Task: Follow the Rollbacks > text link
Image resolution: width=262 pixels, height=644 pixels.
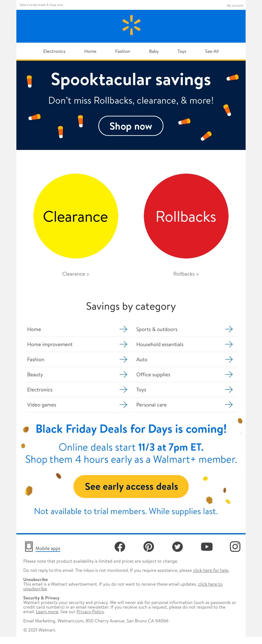Action: point(186,274)
